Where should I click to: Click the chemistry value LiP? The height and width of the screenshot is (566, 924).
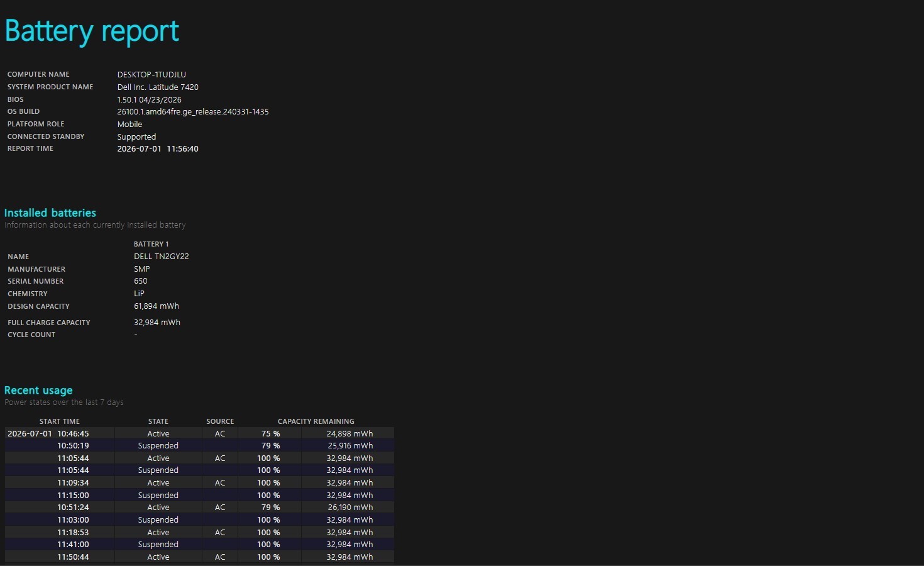[x=139, y=294]
